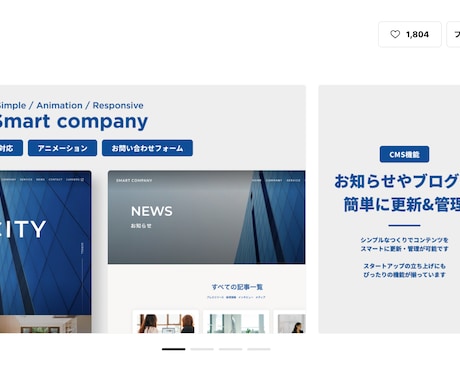Click the 簡単に更新&管理 headline text
This screenshot has height=380, width=460.
click(x=402, y=204)
